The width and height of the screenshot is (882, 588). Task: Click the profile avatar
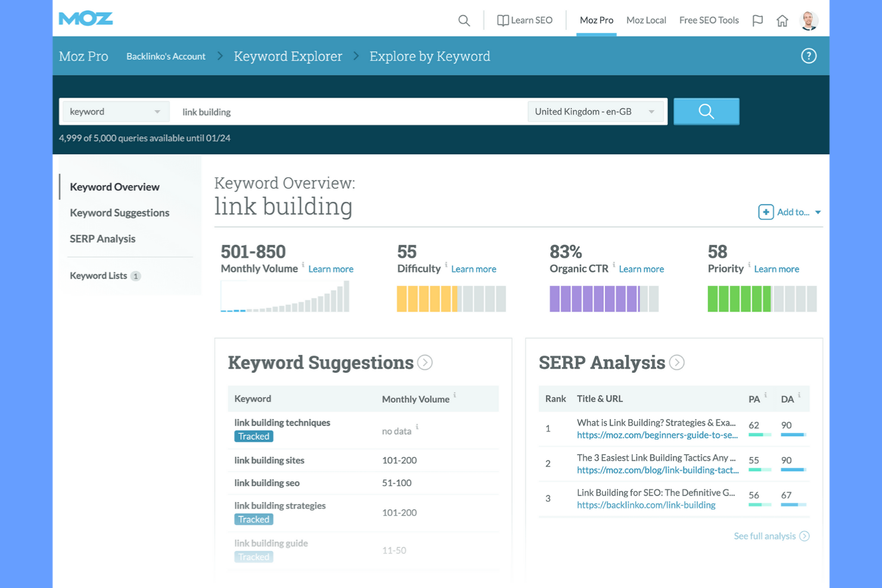809,20
